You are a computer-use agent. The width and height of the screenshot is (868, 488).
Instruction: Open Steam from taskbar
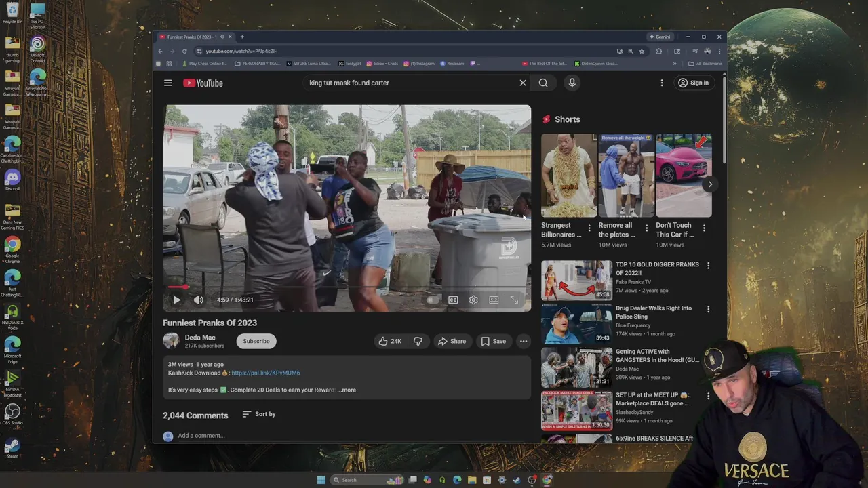[x=517, y=480]
